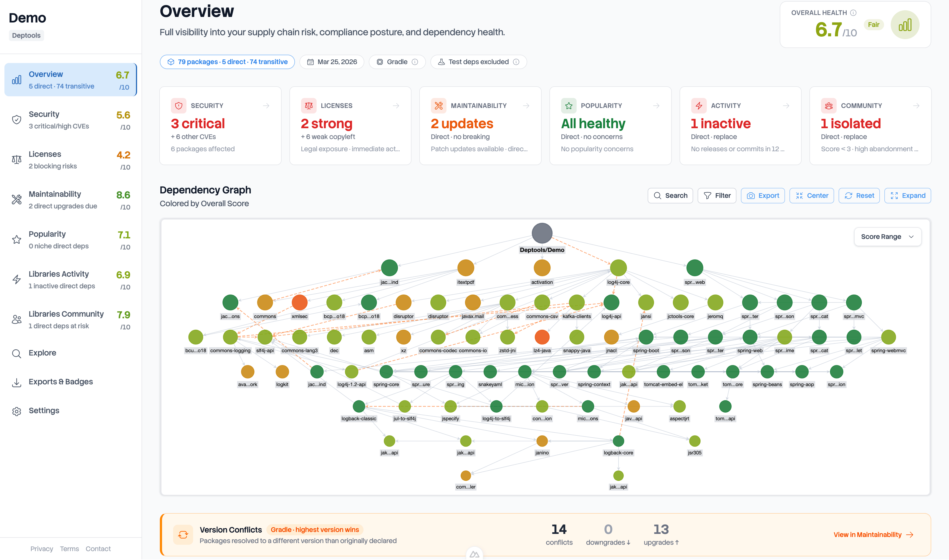Expand the dependency graph to fullscreen
The image size is (949, 560).
point(907,195)
